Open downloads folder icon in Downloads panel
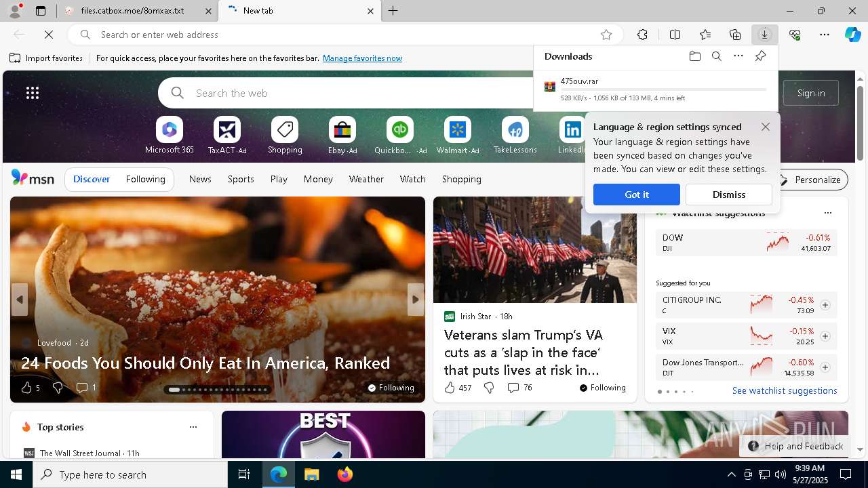This screenshot has width=868, height=488. (x=694, y=56)
